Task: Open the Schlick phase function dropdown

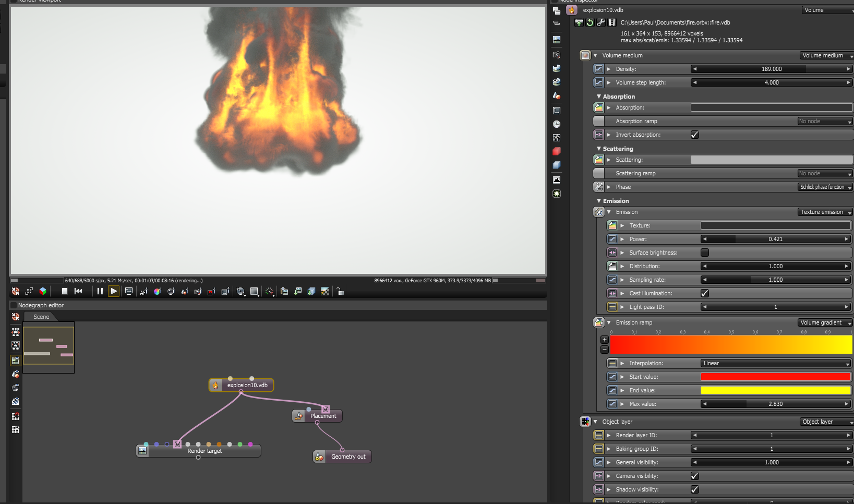Action: click(x=825, y=187)
